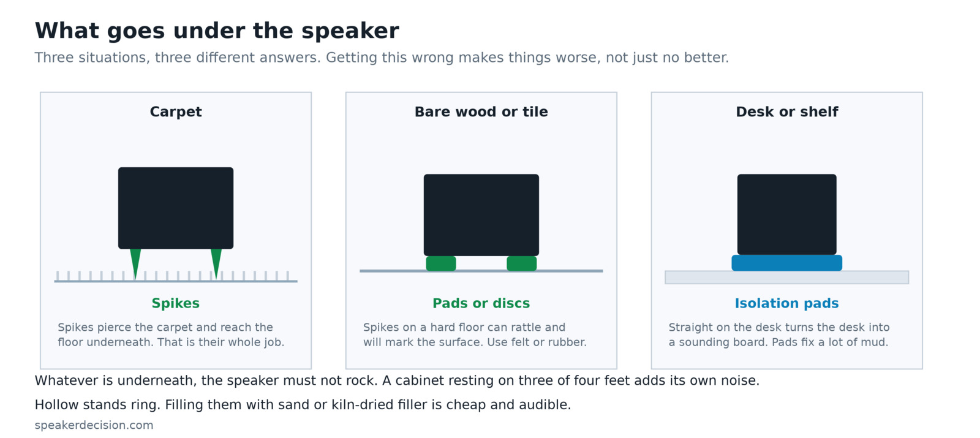Select the Carpet panel heading

tap(176, 112)
